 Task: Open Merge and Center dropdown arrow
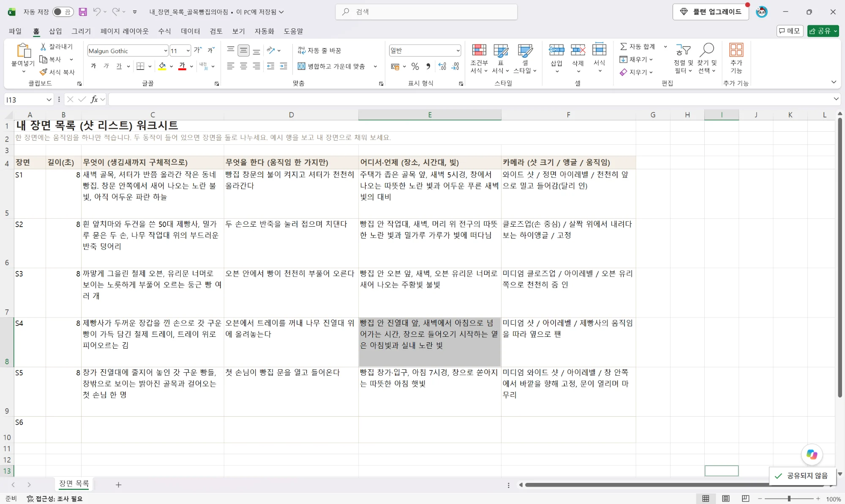coord(375,66)
